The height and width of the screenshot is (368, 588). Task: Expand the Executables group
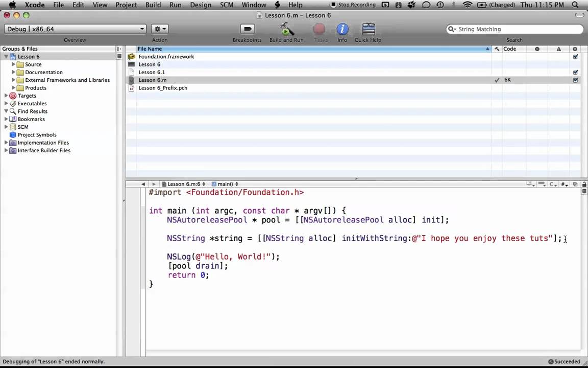[6, 104]
